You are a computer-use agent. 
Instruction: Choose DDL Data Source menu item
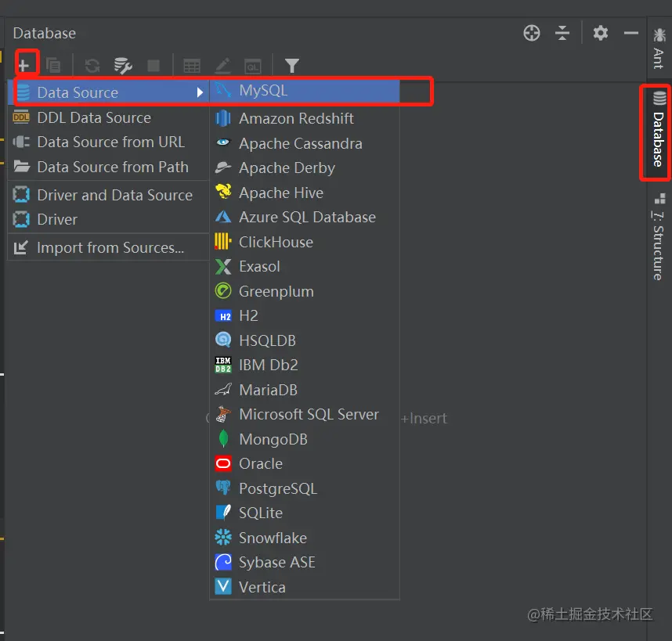pyautogui.click(x=108, y=117)
